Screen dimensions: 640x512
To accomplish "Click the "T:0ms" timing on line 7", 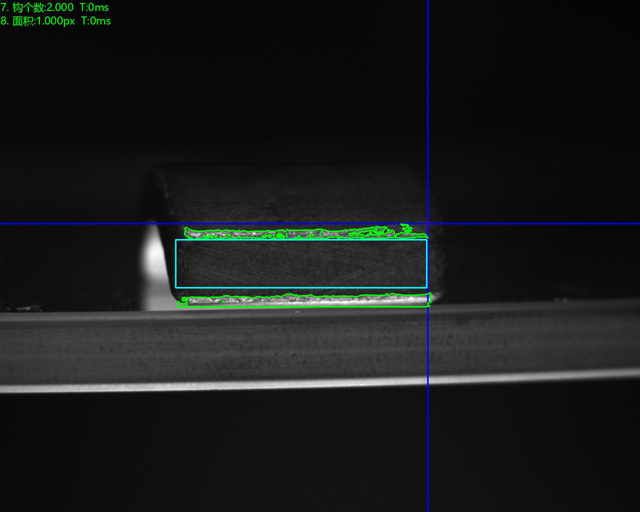I will tap(96, 7).
